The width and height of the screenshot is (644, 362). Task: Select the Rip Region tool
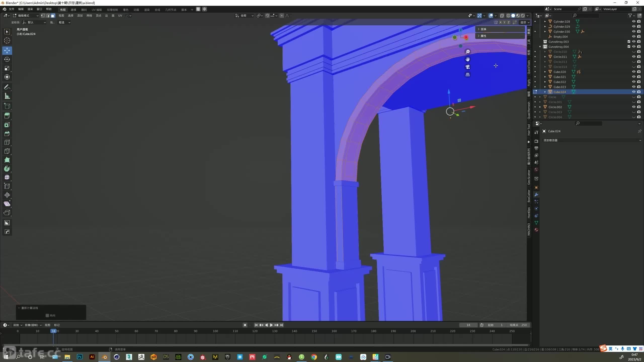pos(7,213)
